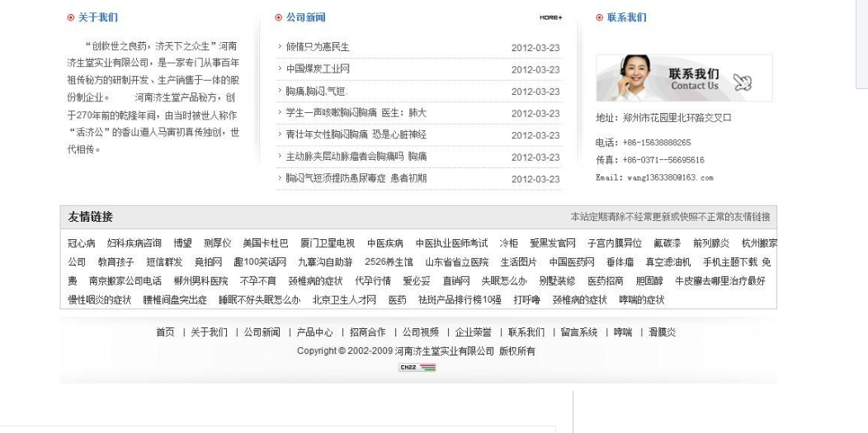Visit friendly link 祛斑产品排行榜10强

tap(460, 300)
